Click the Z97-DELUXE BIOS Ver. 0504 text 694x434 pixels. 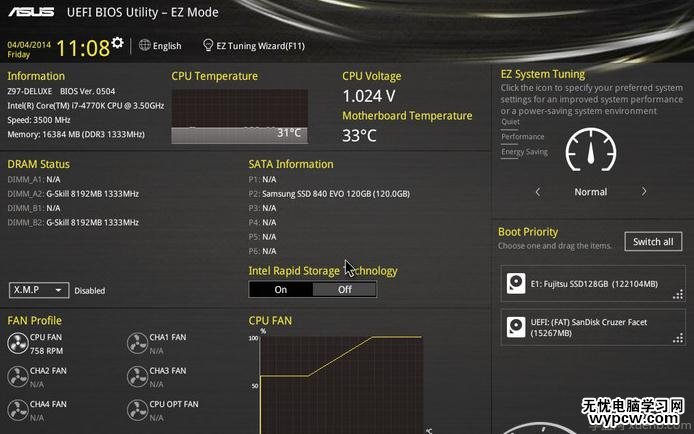[61, 91]
